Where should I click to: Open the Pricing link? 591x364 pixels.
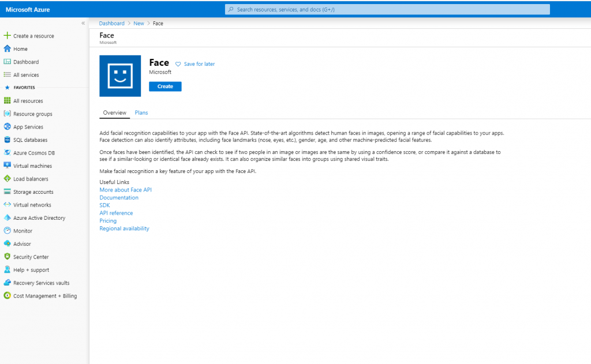coord(108,221)
